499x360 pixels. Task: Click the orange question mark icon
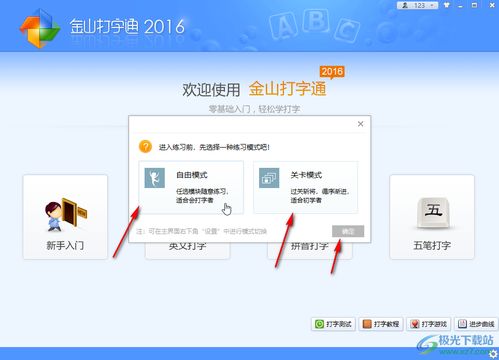point(145,146)
